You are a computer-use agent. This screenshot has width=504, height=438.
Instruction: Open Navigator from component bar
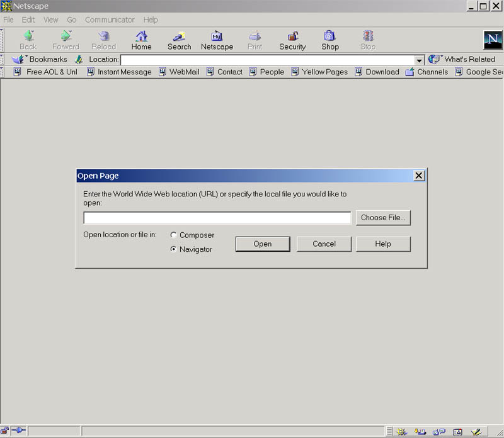[x=401, y=432]
